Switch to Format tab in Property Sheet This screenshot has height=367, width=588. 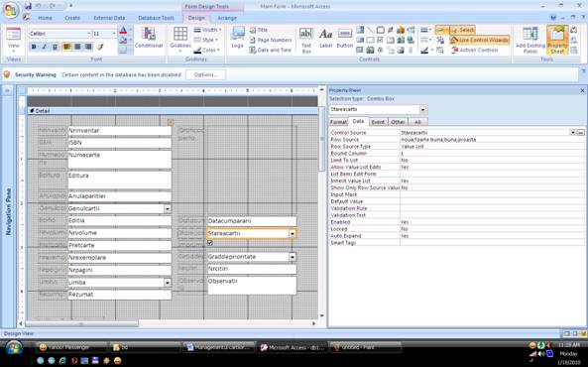tap(338, 122)
